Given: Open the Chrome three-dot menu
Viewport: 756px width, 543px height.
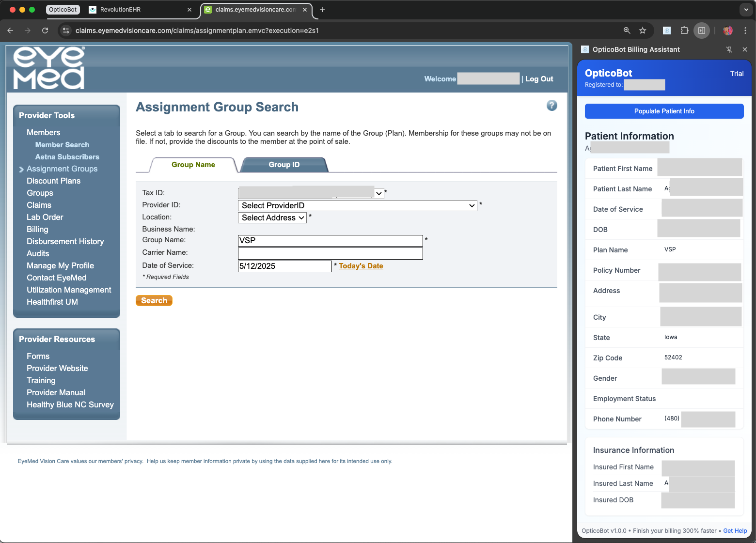Looking at the screenshot, I should pos(746,30).
